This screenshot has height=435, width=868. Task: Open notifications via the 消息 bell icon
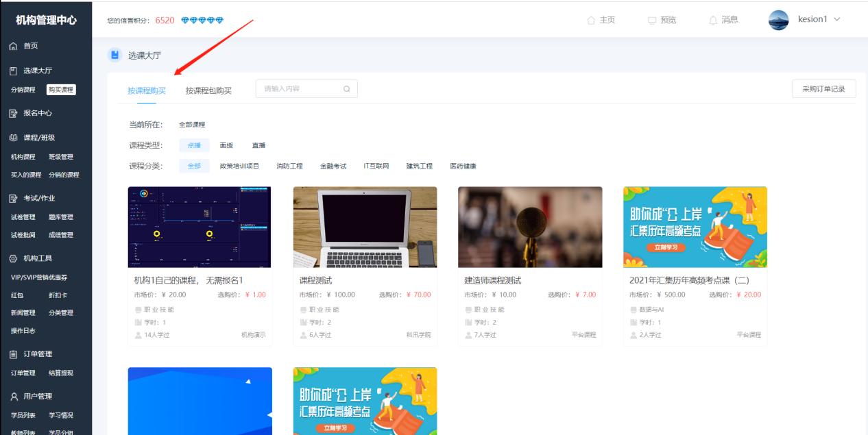click(x=713, y=20)
